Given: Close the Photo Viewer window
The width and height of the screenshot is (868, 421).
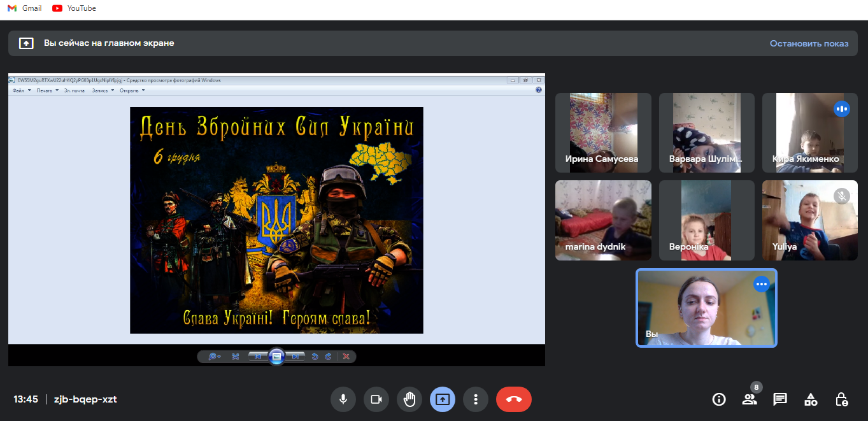Looking at the screenshot, I should tap(538, 80).
